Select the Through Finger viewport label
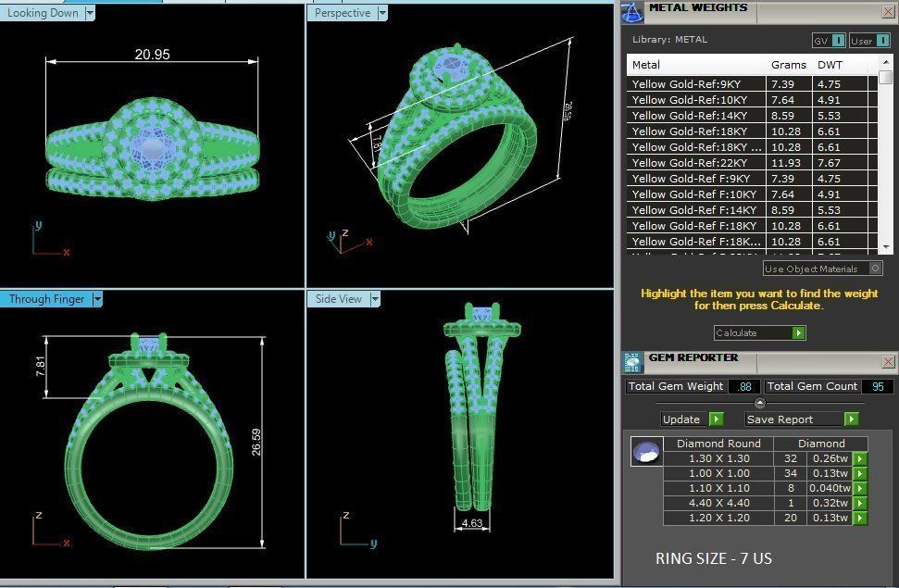 coord(46,299)
